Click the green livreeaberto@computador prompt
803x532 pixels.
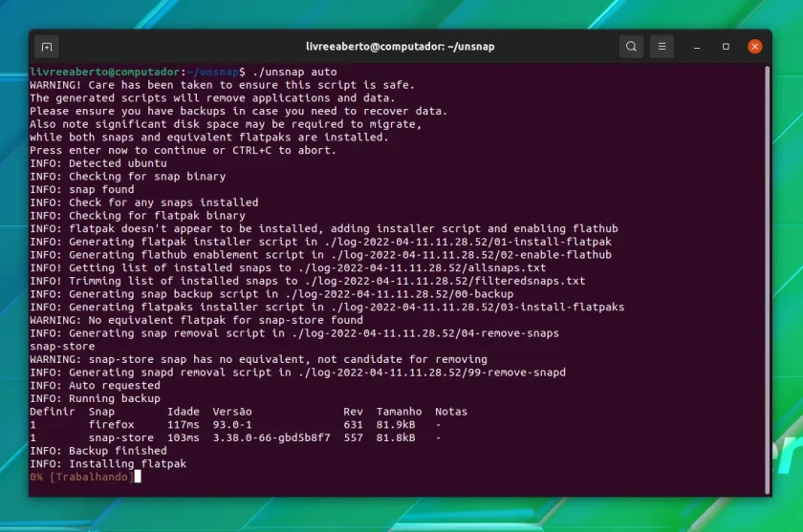(x=104, y=72)
